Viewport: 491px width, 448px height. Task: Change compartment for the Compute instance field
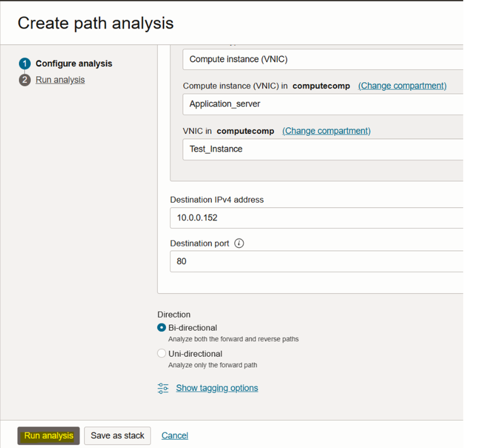pyautogui.click(x=402, y=86)
